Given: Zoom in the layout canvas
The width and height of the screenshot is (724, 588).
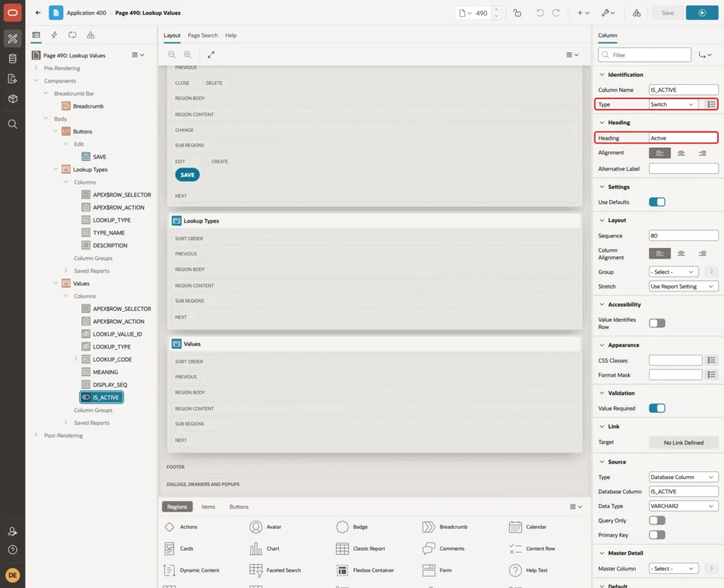Looking at the screenshot, I should click(x=188, y=54).
